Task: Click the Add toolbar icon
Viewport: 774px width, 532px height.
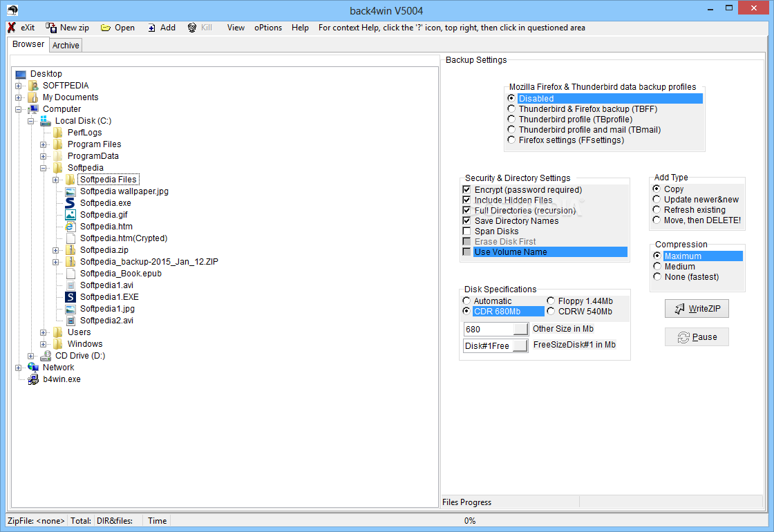Action: [x=151, y=28]
